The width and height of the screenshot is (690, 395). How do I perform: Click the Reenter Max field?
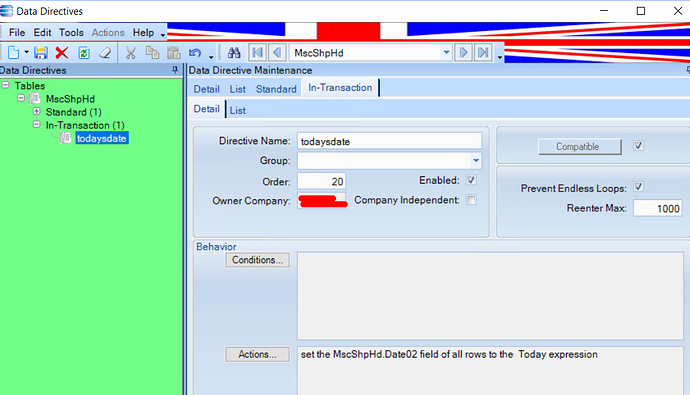coord(657,208)
